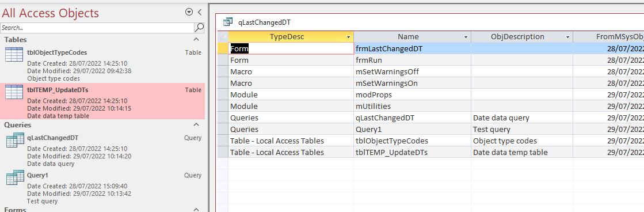Open the TypeDesc column filter dropdown
Screen dimensions: 644x212
tap(348, 37)
